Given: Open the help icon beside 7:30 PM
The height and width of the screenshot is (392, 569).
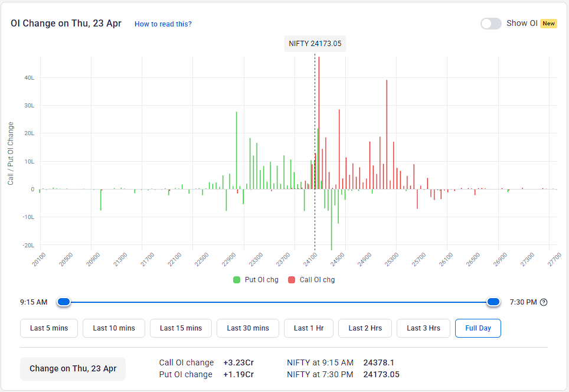Looking at the screenshot, I should click(x=544, y=302).
